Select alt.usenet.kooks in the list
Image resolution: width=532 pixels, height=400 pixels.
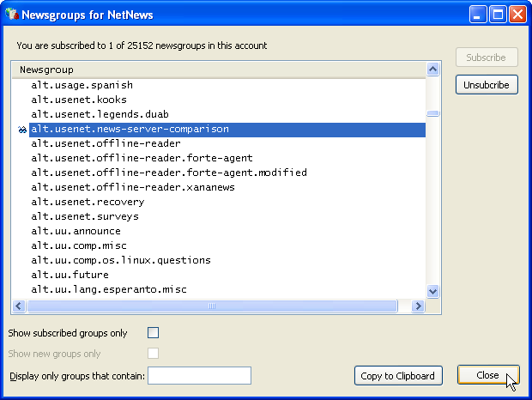(x=78, y=100)
